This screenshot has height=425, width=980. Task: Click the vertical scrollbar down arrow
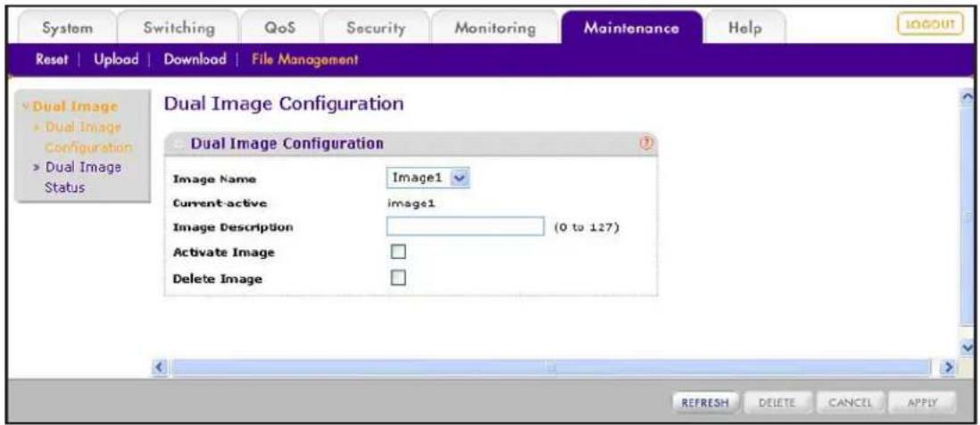tap(968, 346)
